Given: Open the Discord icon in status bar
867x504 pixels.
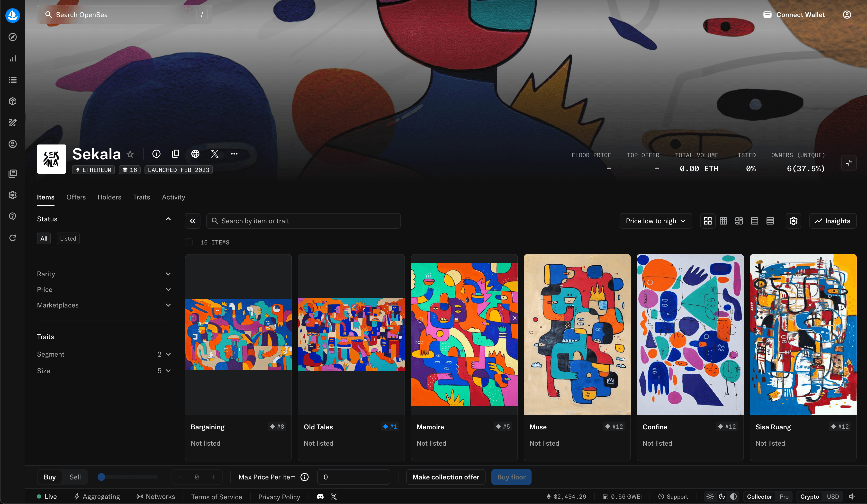Looking at the screenshot, I should pos(320,496).
